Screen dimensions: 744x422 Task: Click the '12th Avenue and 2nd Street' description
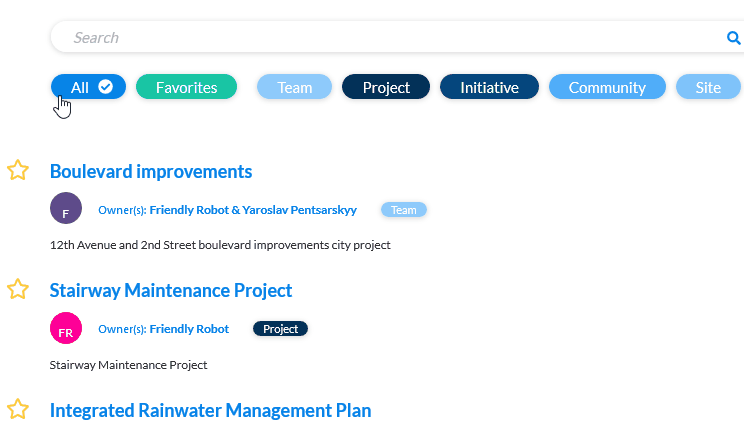point(220,245)
